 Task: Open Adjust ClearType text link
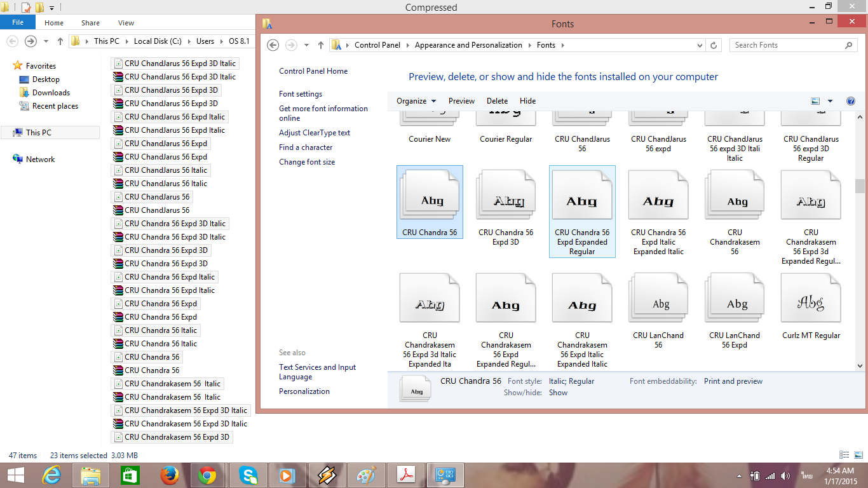315,133
